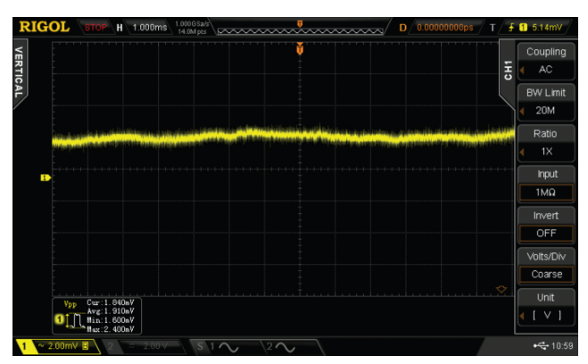Screen dimensions: 588x364
Task: Click the source 2 sine wave icon
Action: pyautogui.click(x=286, y=347)
